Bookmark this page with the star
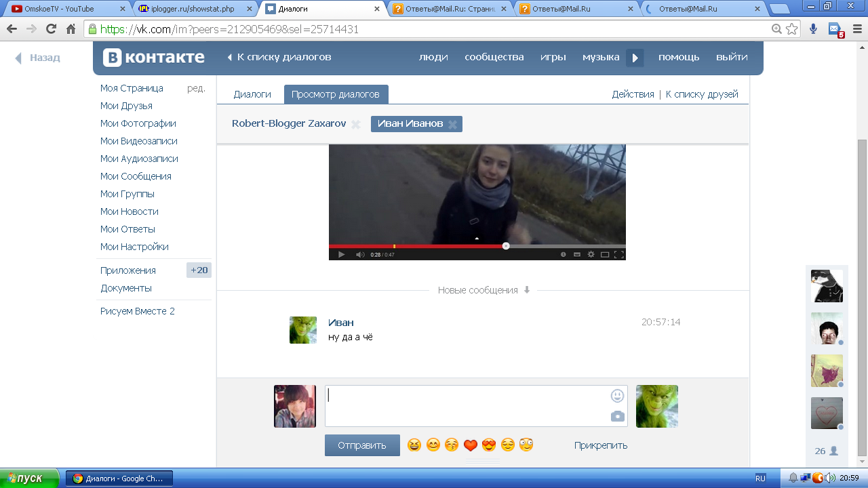This screenshot has width=868, height=488. 791,29
